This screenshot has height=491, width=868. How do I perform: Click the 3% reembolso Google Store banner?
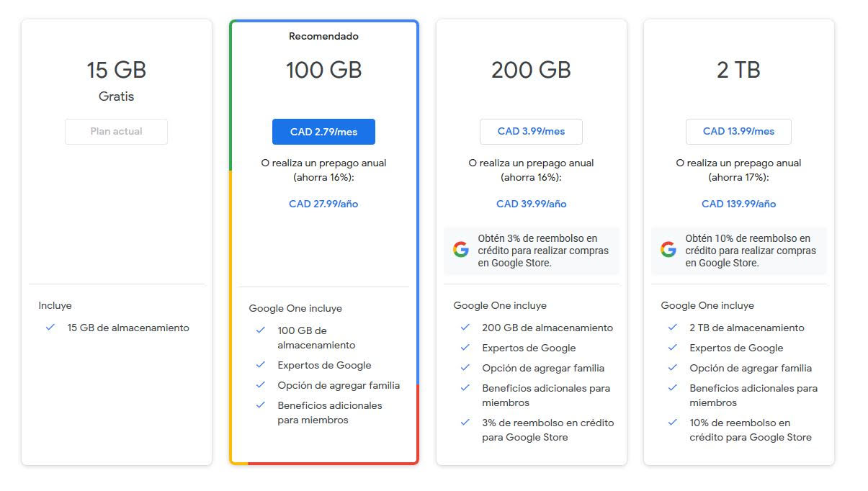[531, 251]
